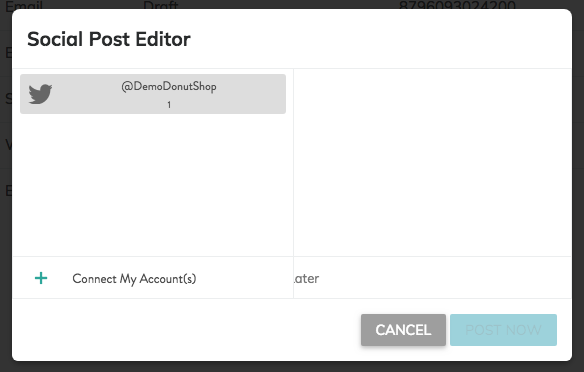The image size is (584, 372).
Task: Select the @DemoDonutShop account text
Action: 169,87
